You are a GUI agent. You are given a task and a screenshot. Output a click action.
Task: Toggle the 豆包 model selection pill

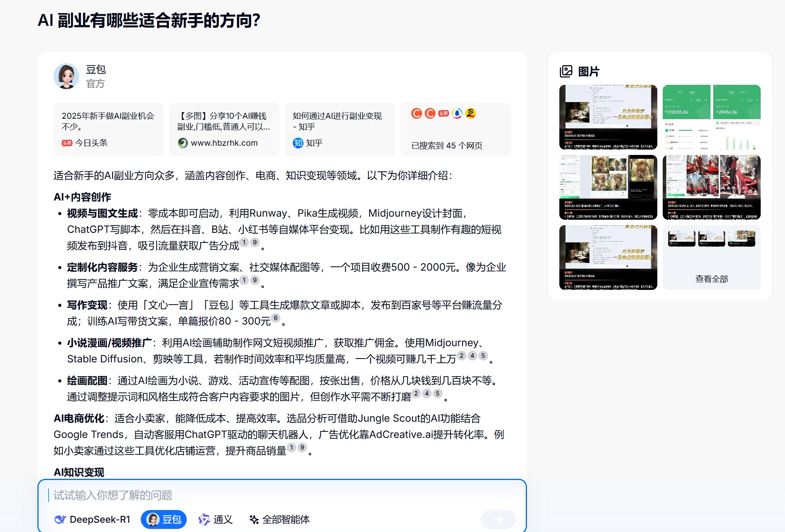[x=164, y=519]
